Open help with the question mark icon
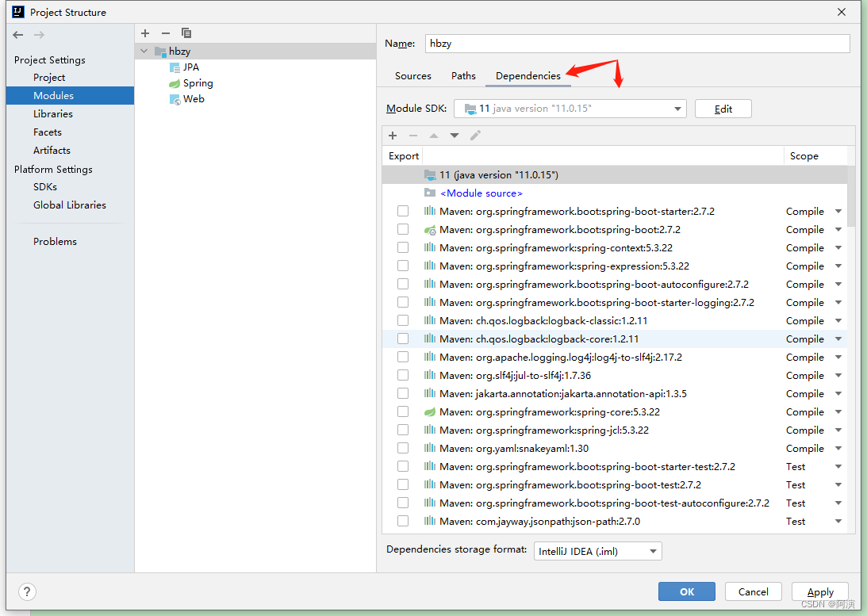The height and width of the screenshot is (616, 867). [27, 591]
